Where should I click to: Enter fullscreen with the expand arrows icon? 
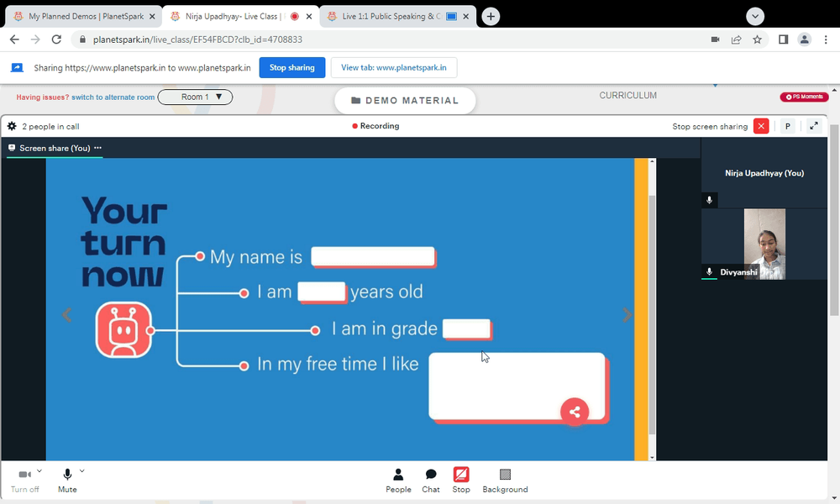click(814, 126)
